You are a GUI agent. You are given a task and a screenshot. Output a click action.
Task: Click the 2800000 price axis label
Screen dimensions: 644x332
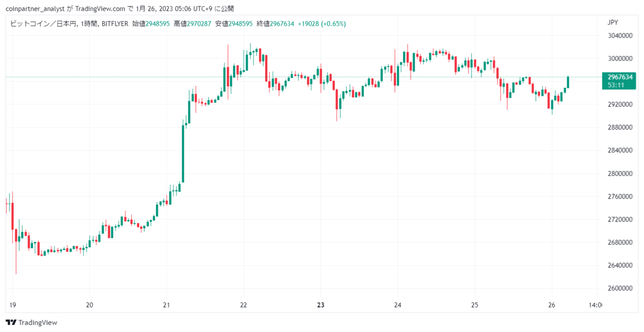[x=620, y=174]
